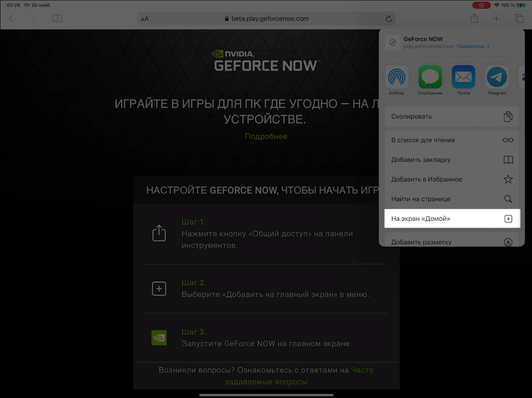Share via Почта mail app
532x398 pixels.
pos(463,80)
